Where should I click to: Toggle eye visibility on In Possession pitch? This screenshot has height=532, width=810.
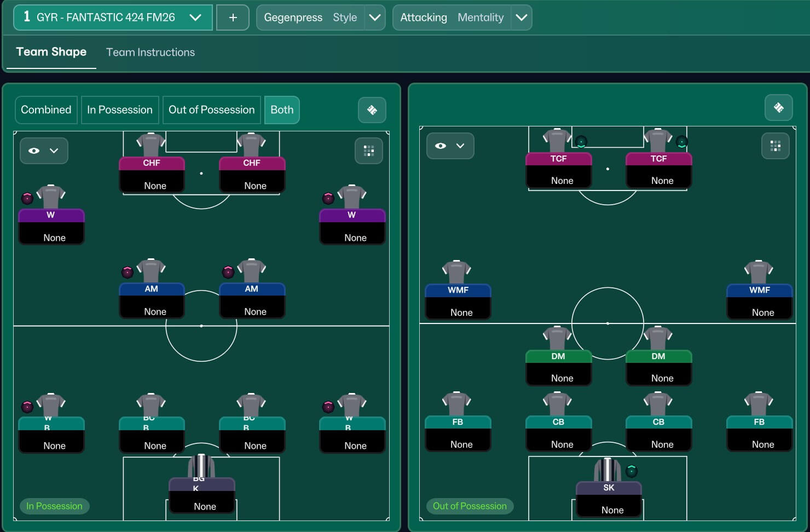[x=34, y=151]
